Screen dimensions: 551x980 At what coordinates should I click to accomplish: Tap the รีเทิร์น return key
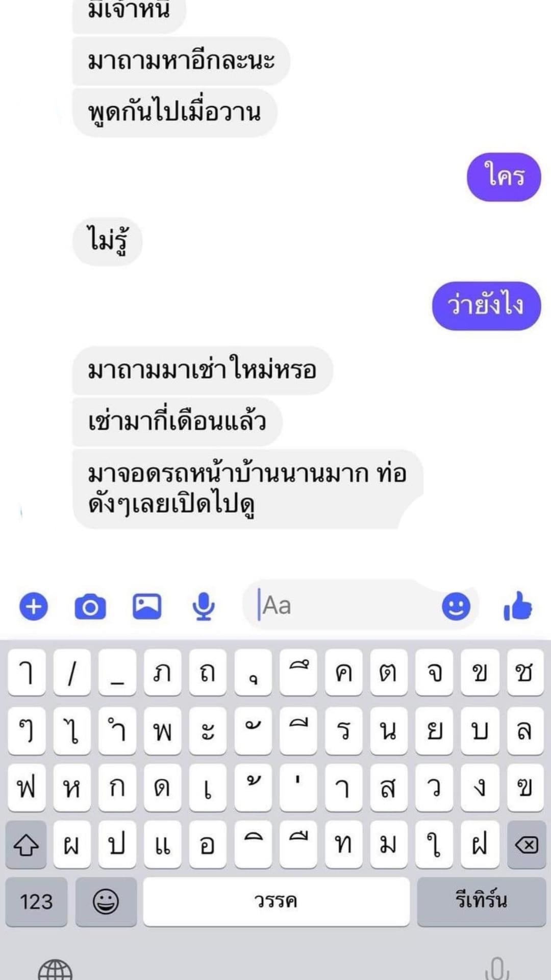click(481, 902)
